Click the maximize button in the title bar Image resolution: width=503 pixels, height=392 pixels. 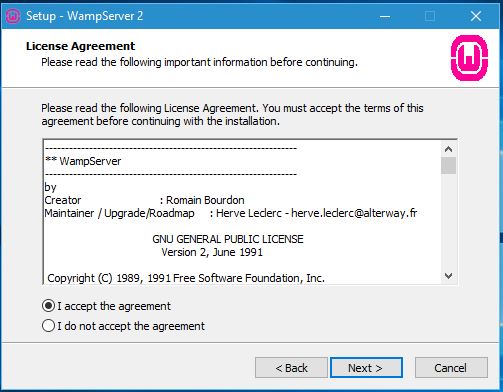point(430,16)
